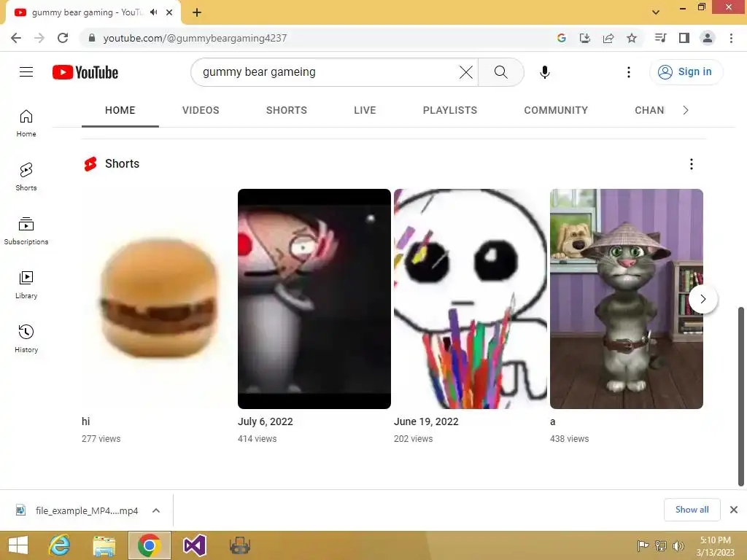Play the white ghost face short
Screen dimensions: 747x560
(471, 299)
